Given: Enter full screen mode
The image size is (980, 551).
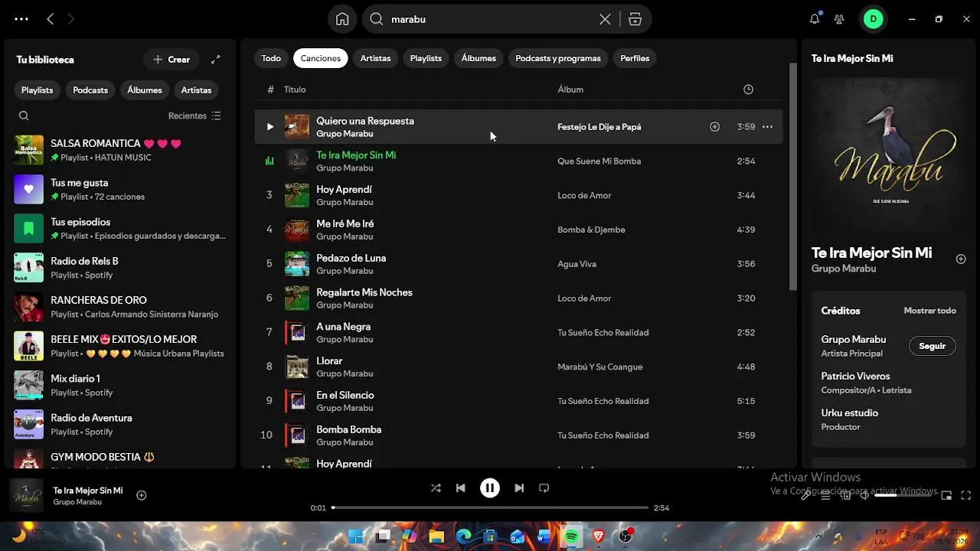Looking at the screenshot, I should pos(965,495).
